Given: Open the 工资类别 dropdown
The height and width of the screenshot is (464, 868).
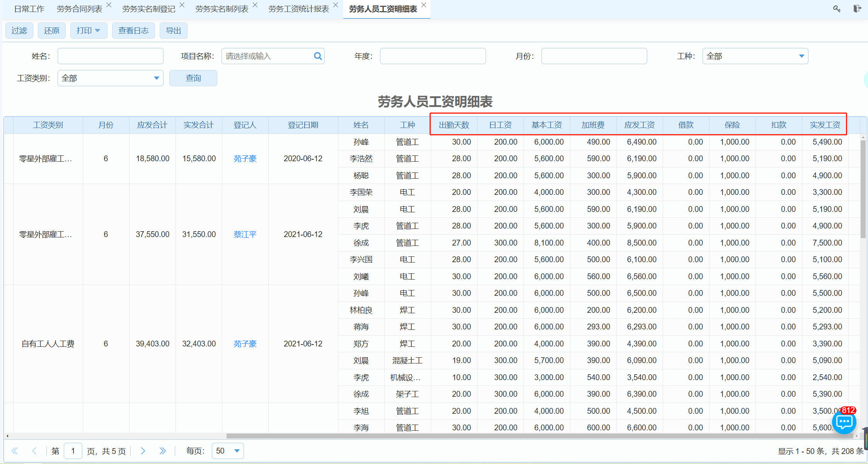Looking at the screenshot, I should 157,78.
